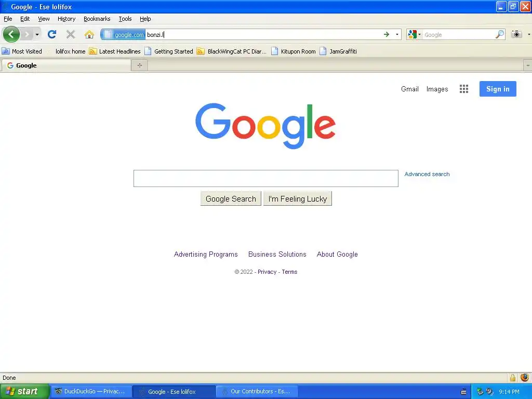
Task: Click the magnifying glass search icon
Action: coord(500,34)
